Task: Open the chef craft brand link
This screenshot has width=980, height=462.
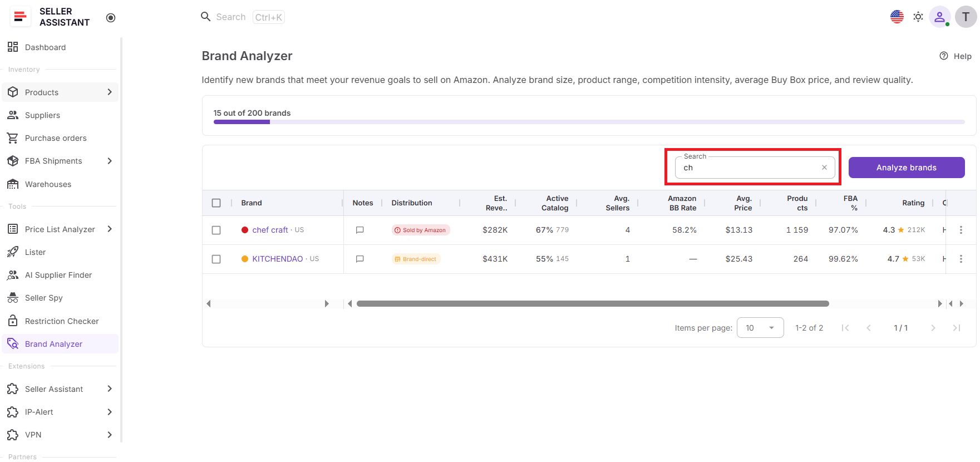Action: (270, 230)
